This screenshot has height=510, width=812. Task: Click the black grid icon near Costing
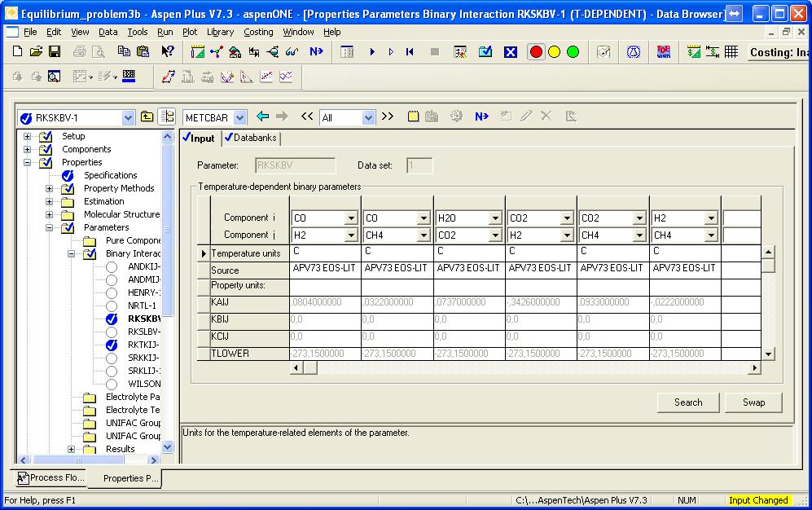pos(731,52)
